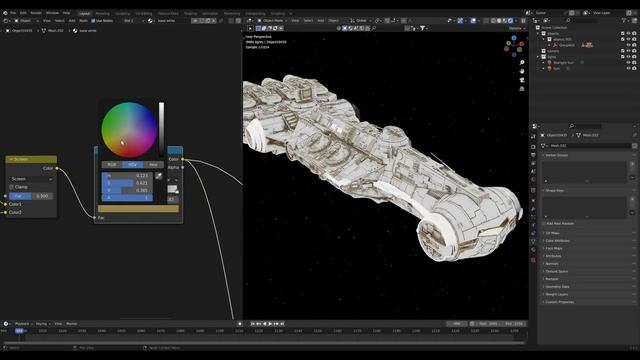640x360 pixels.
Task: Toggle visibility eye of Sun light row
Action: pos(629,69)
